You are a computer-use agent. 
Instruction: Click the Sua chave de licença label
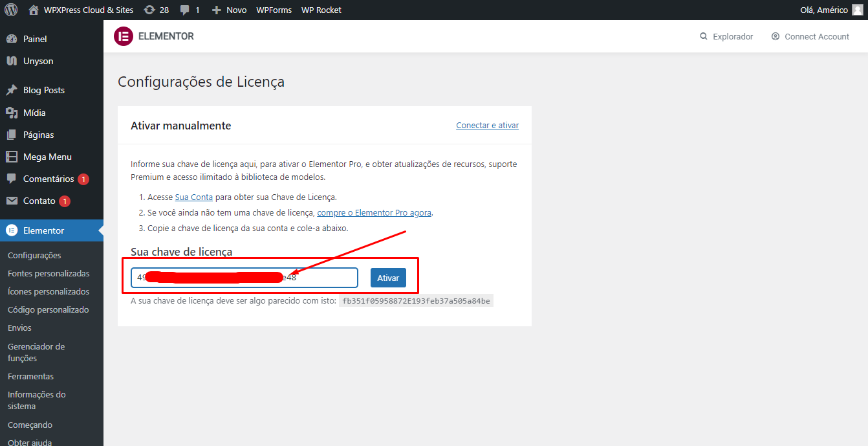182,252
